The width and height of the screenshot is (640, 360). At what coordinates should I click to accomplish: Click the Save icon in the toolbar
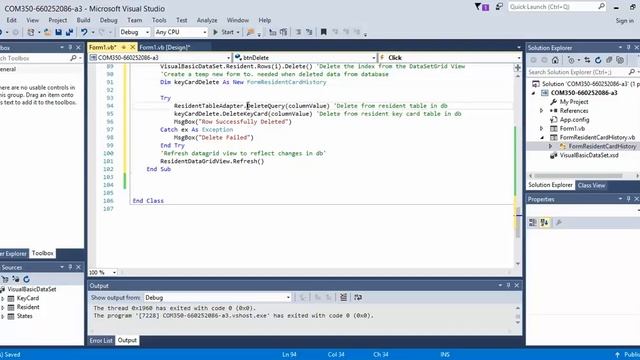58,32
